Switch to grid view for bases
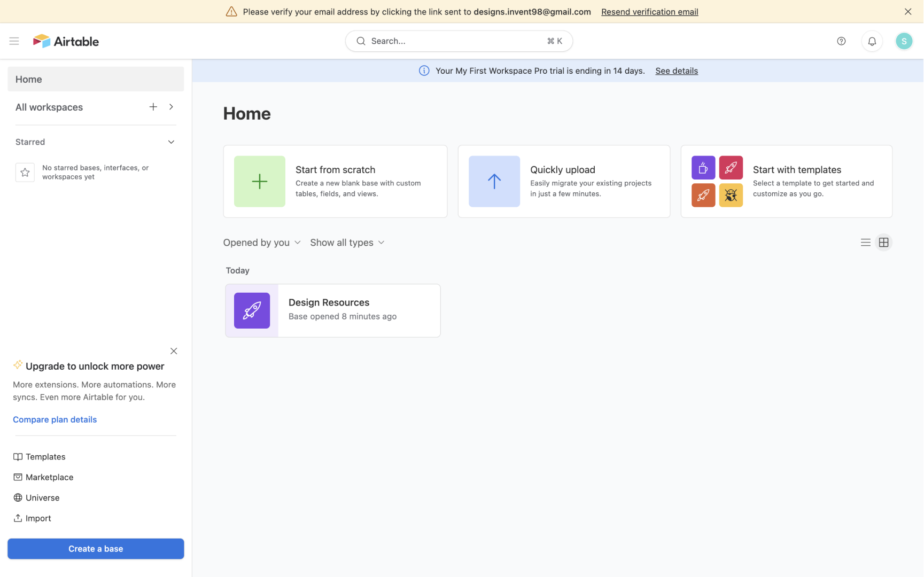 [883, 242]
